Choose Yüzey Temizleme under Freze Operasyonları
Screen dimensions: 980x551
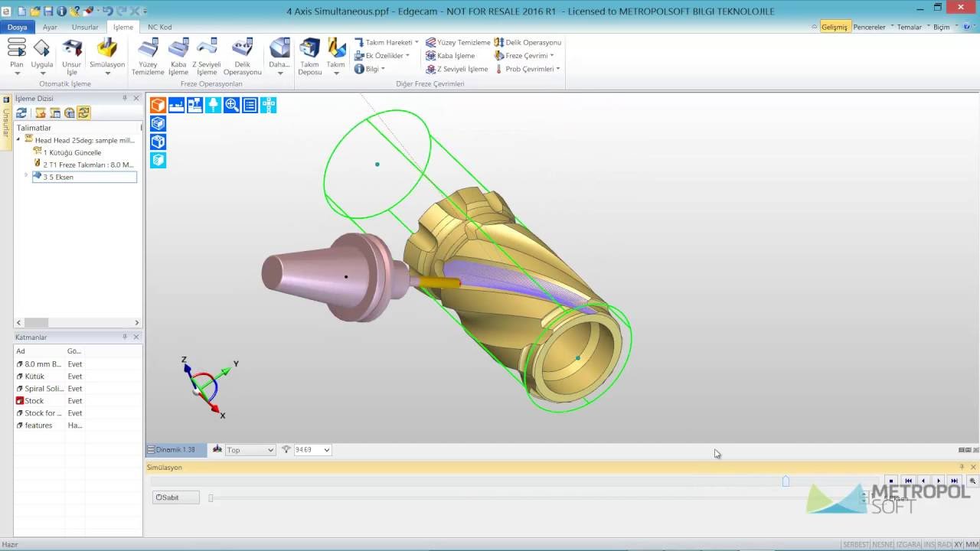click(148, 57)
